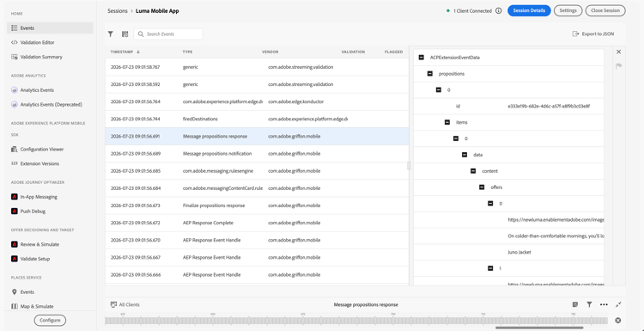This screenshot has height=331, width=644.
Task: Open the event filter funnel icon
Action: coord(110,34)
